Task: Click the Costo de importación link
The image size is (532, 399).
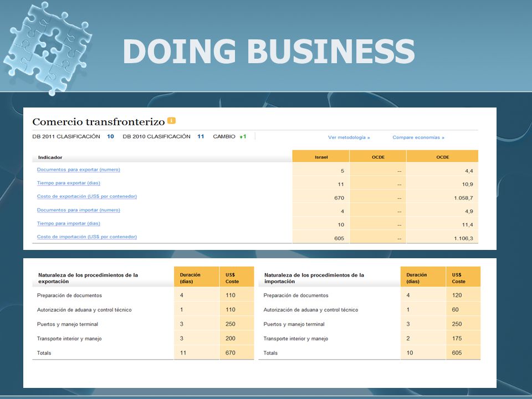Action: [x=87, y=237]
